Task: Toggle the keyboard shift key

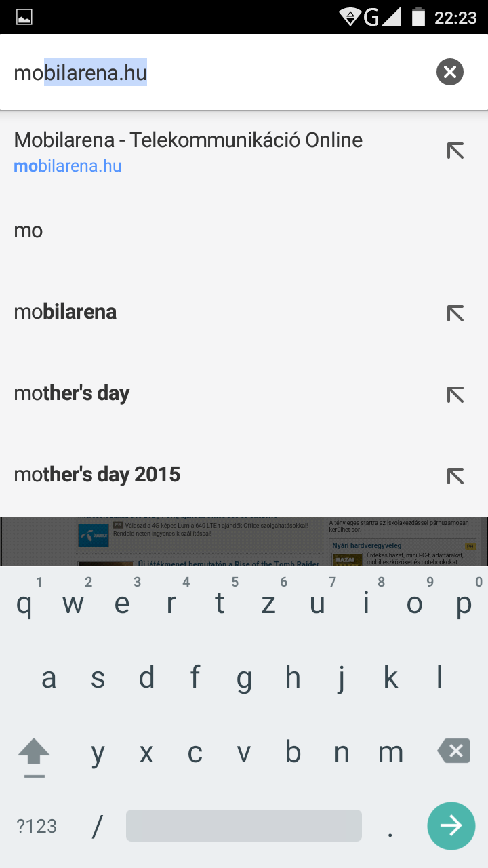Action: pos(34,754)
